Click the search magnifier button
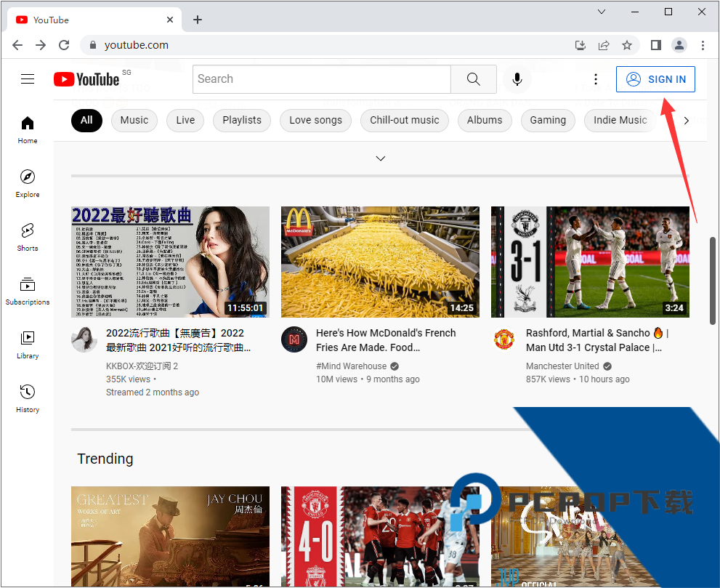 tap(474, 79)
